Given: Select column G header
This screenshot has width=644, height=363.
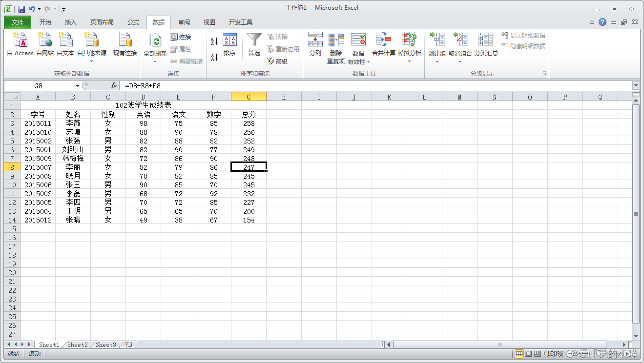Looking at the screenshot, I should (x=249, y=97).
